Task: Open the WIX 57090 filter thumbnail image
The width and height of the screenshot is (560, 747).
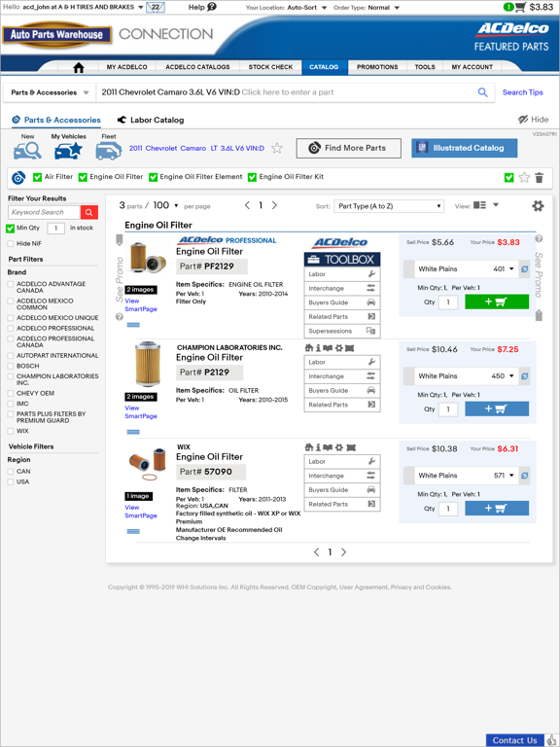Action: tap(147, 465)
